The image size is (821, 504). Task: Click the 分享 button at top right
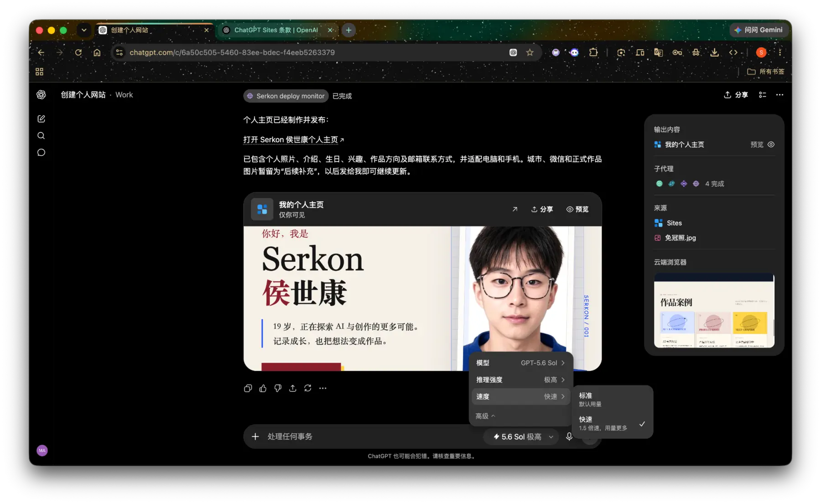pos(736,95)
